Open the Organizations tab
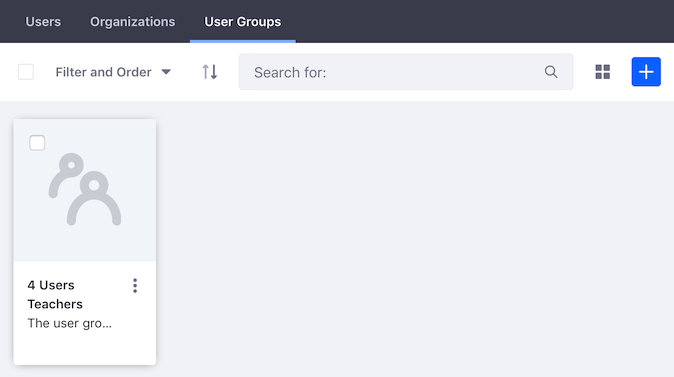The width and height of the screenshot is (674, 377). [132, 21]
